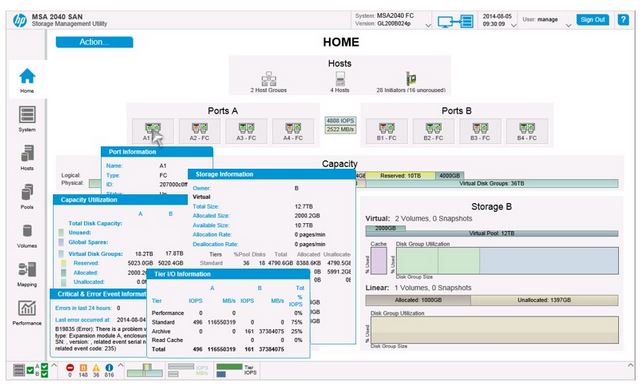Select port B3 - FC icon

[x=481, y=131]
